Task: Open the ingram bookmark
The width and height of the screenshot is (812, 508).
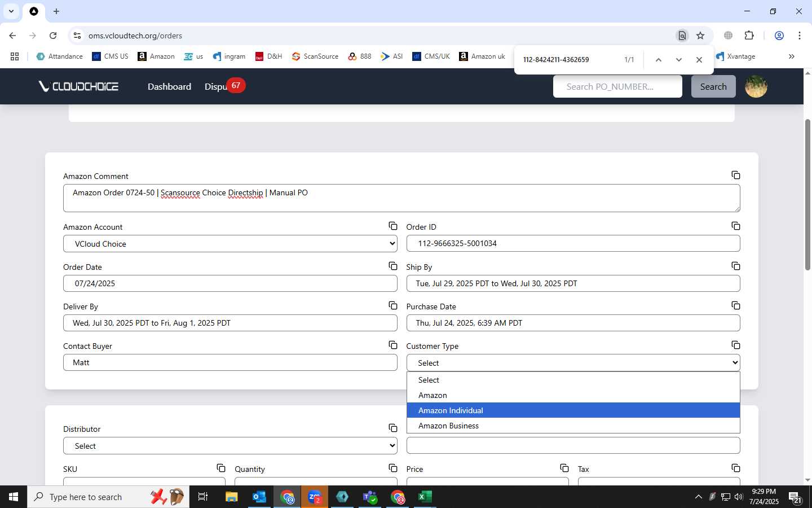Action: tap(228, 56)
